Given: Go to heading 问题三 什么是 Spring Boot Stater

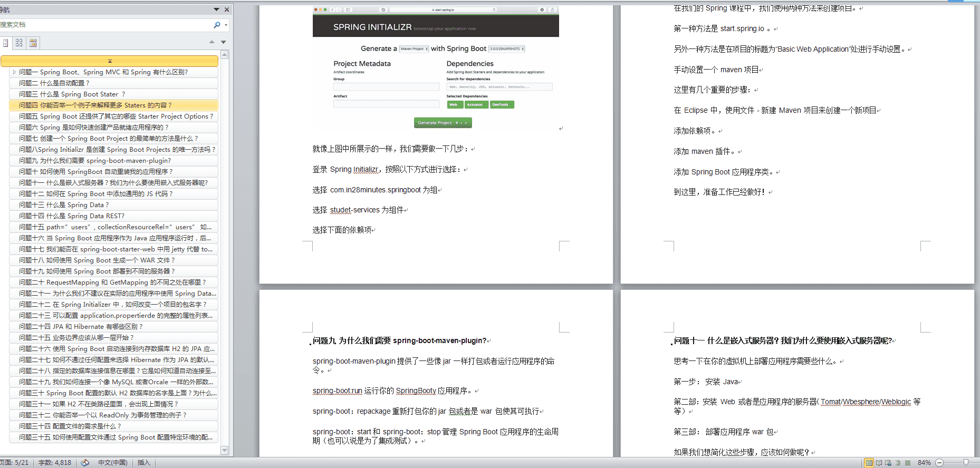Looking at the screenshot, I should 114,94.
